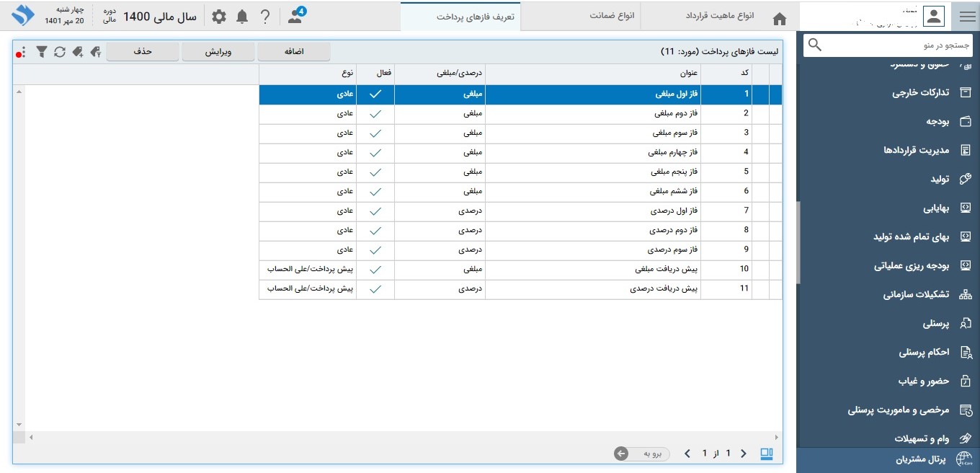Click the حذف button
The image size is (980, 473).
[143, 52]
